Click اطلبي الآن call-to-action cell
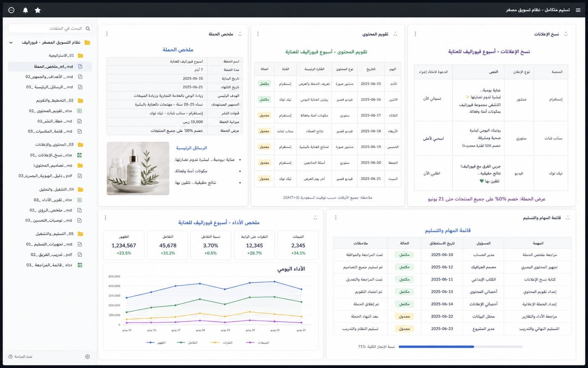Image resolution: width=588 pixels, height=368 pixels. (x=432, y=173)
